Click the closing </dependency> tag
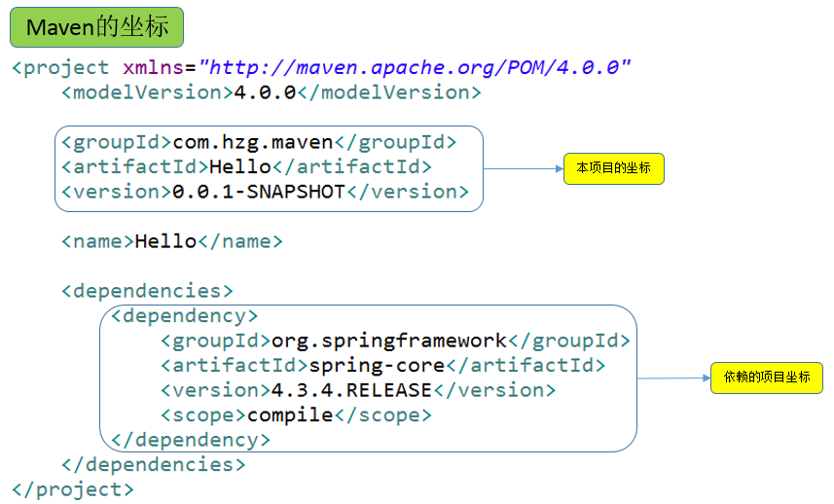The image size is (834, 504). pos(191,440)
